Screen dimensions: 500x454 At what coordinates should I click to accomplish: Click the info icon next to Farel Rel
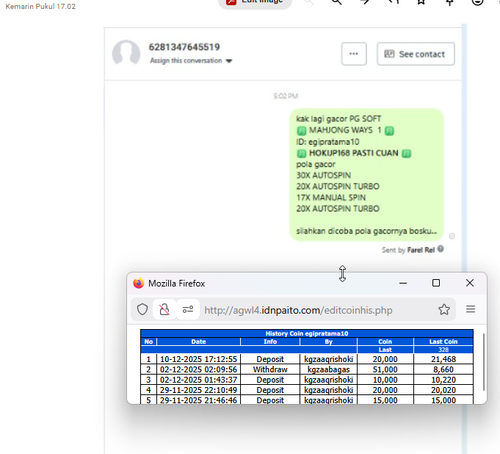441,249
